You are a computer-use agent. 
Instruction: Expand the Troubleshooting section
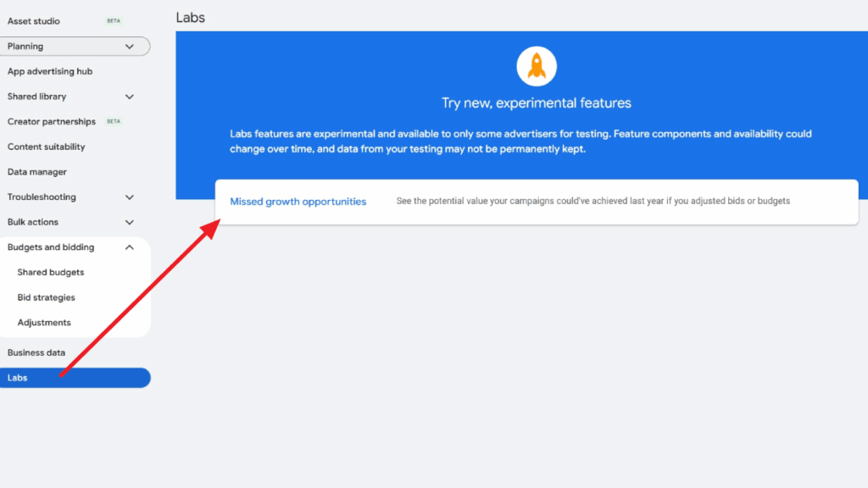point(129,197)
